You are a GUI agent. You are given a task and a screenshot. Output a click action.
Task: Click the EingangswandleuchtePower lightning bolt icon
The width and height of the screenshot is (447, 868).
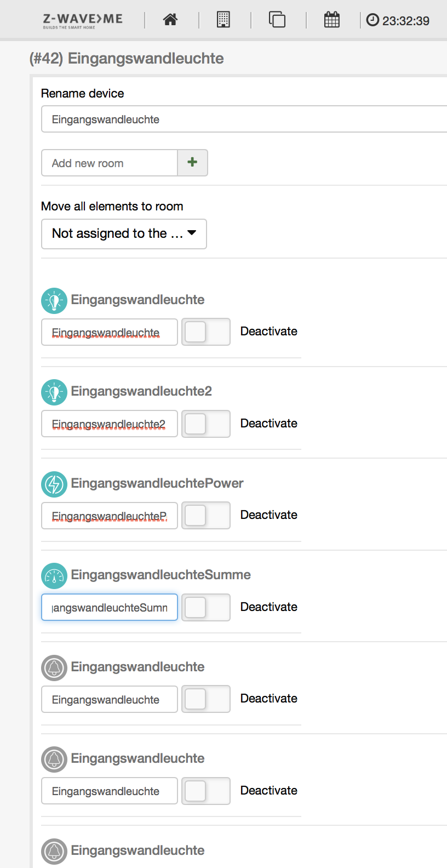point(54,484)
